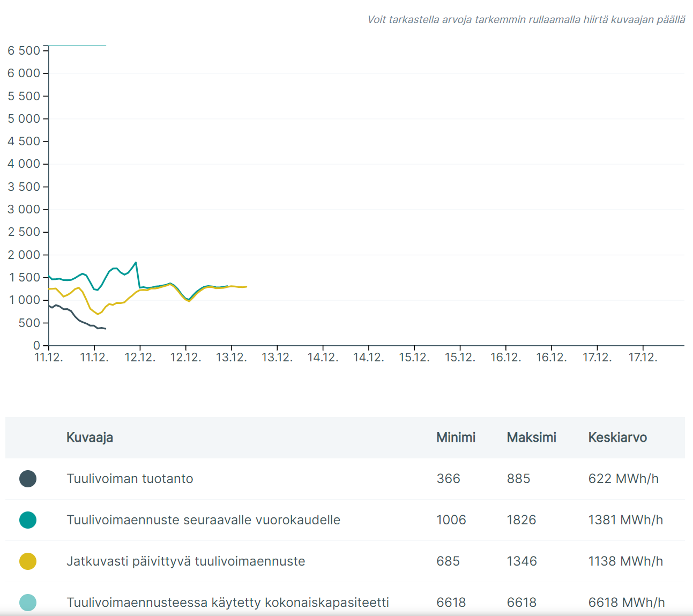
Task: Click the italic hint text above the chart
Action: tap(526, 20)
